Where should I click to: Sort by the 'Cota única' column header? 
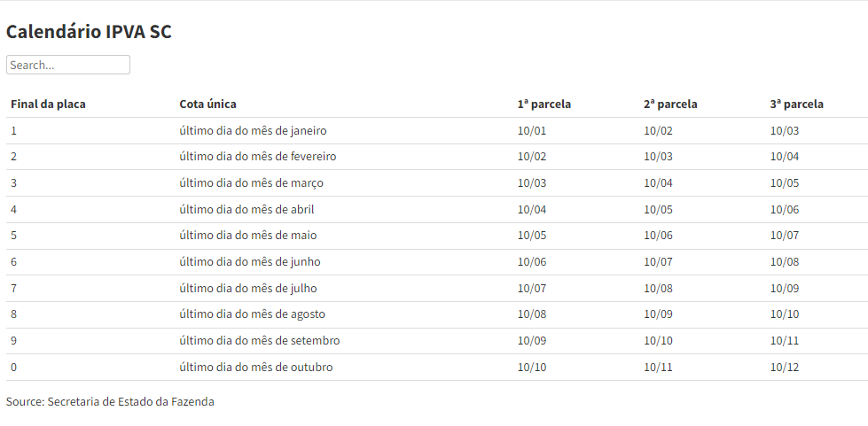coord(207,105)
